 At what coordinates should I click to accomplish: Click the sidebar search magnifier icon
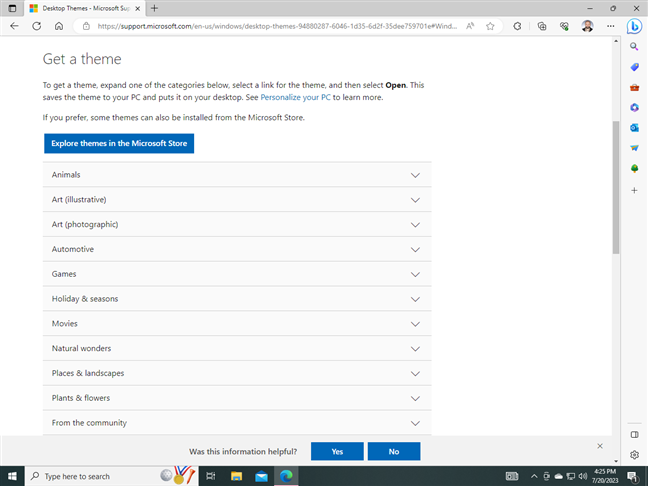pyautogui.click(x=634, y=46)
